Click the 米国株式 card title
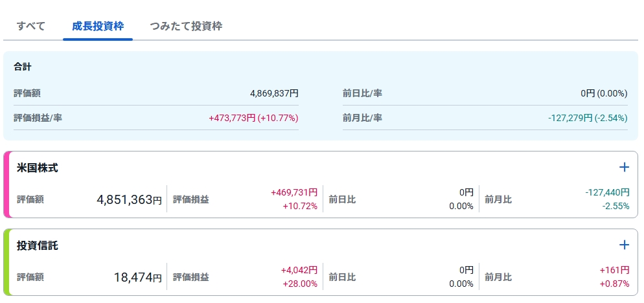644x303 pixels. pos(38,168)
